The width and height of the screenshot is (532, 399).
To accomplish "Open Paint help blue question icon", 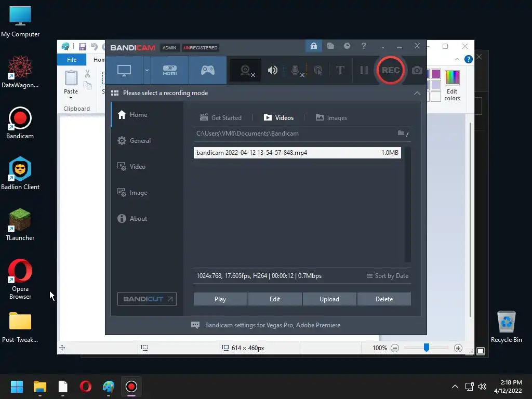I will (x=468, y=59).
